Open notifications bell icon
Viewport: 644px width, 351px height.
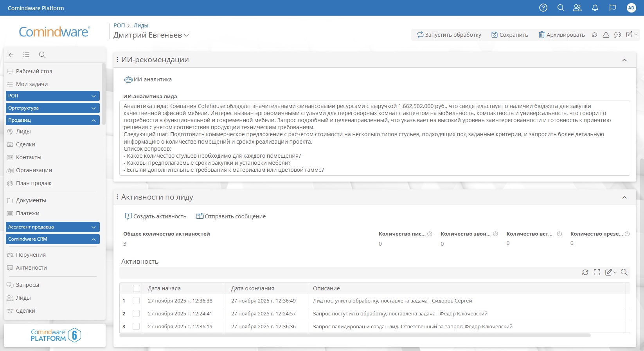pyautogui.click(x=595, y=8)
